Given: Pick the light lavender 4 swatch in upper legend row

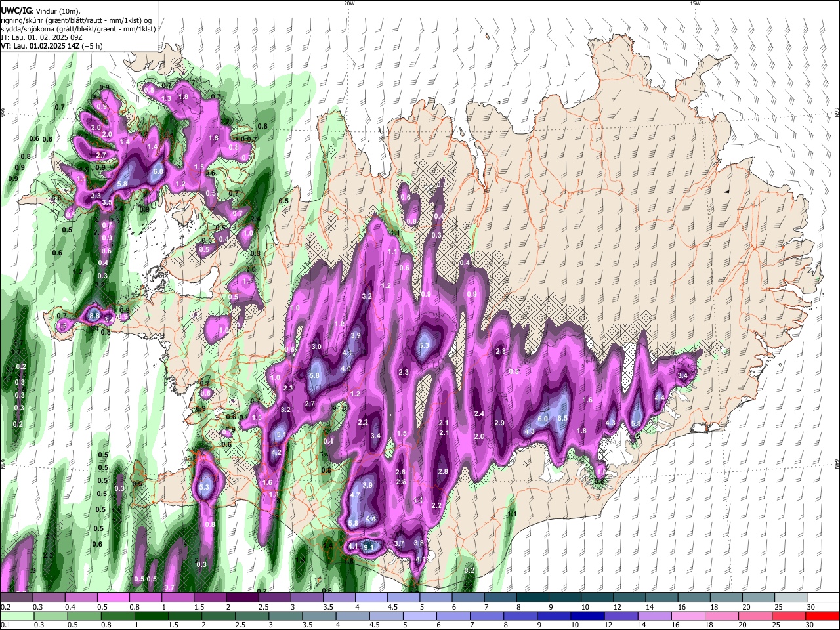Looking at the screenshot, I should (x=371, y=598).
